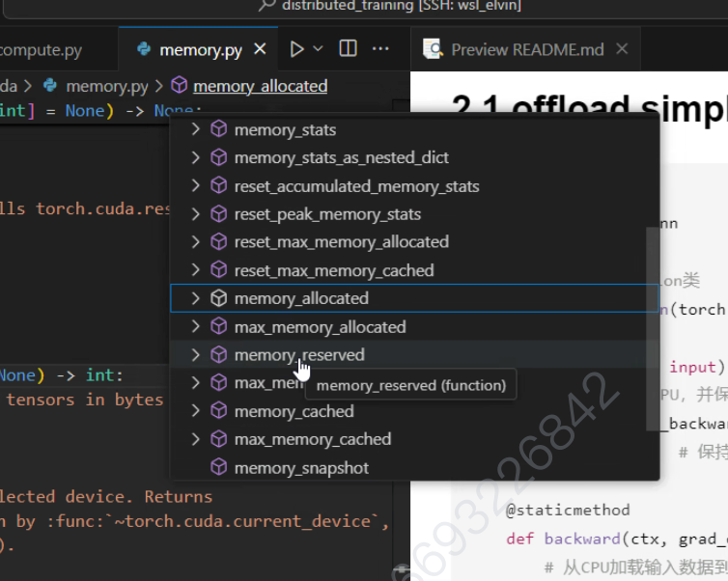
Task: Expand the memory_stats outline item
Action: click(x=196, y=129)
